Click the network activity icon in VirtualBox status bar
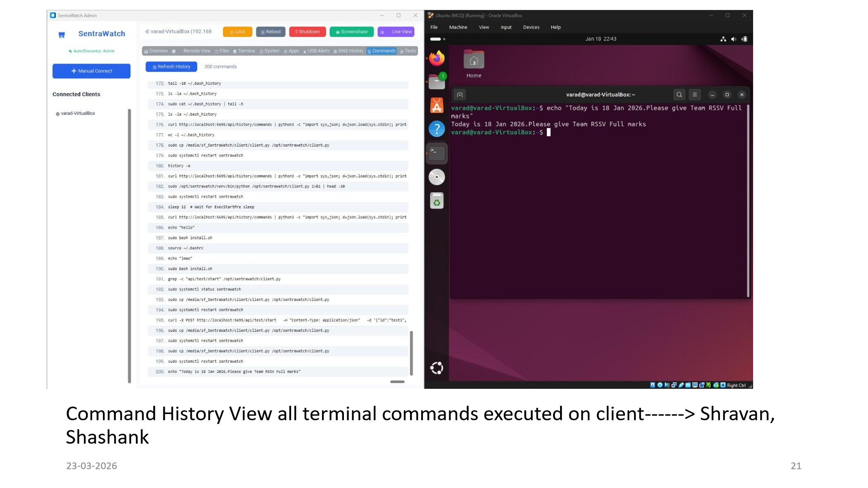The width and height of the screenshot is (868, 488). (674, 385)
